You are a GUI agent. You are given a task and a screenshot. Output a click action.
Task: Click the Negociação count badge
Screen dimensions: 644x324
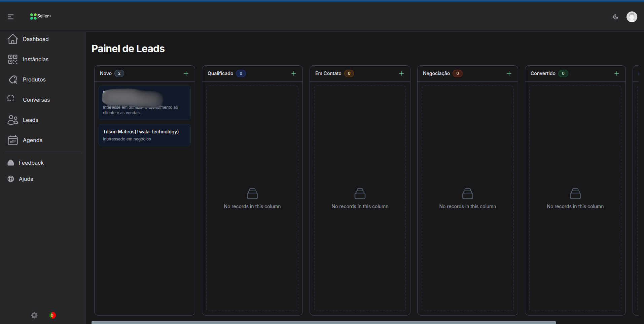point(458,73)
